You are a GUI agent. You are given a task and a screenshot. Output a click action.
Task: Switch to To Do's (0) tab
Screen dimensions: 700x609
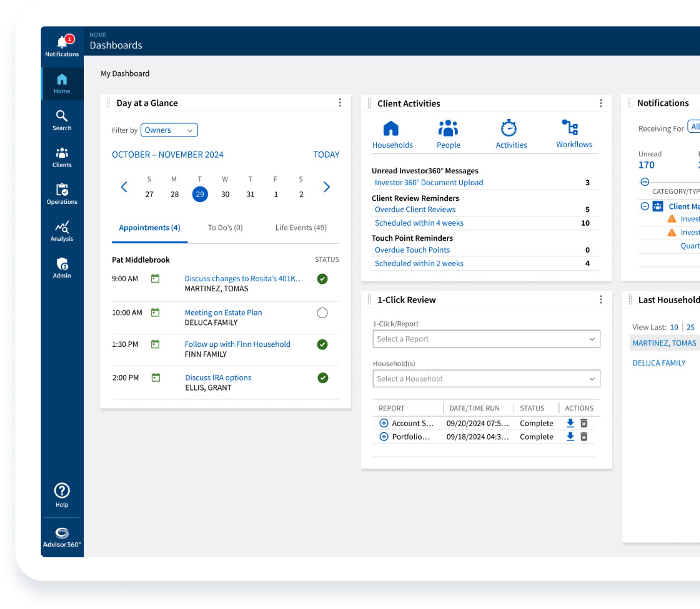point(225,228)
